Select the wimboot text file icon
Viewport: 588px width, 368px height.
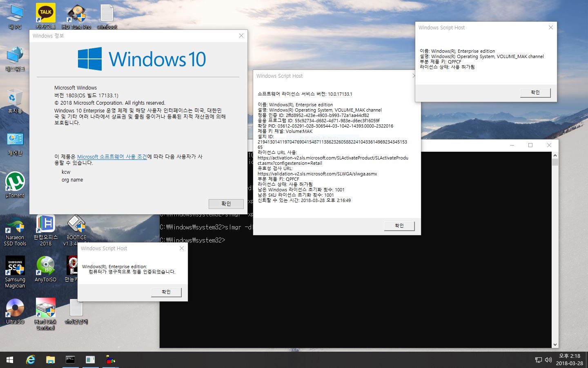point(107,16)
